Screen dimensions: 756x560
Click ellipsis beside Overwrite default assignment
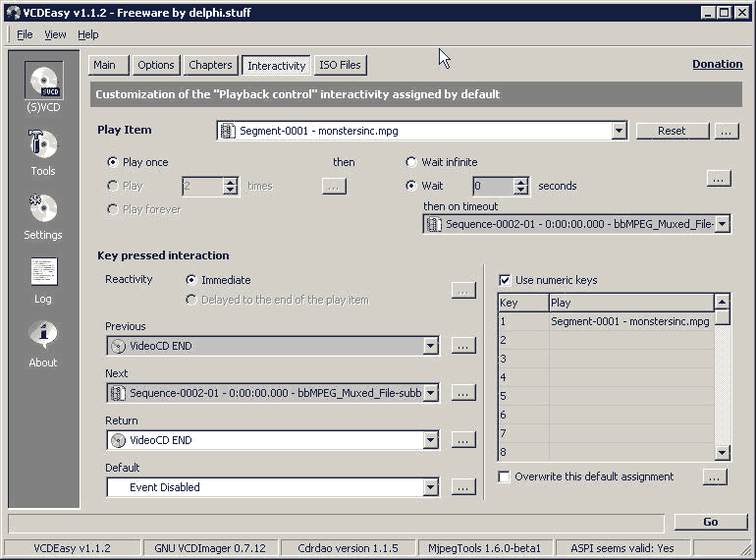pos(715,477)
